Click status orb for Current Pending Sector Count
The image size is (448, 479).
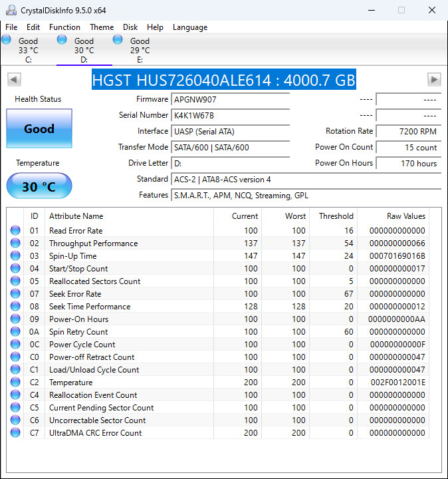(15, 408)
